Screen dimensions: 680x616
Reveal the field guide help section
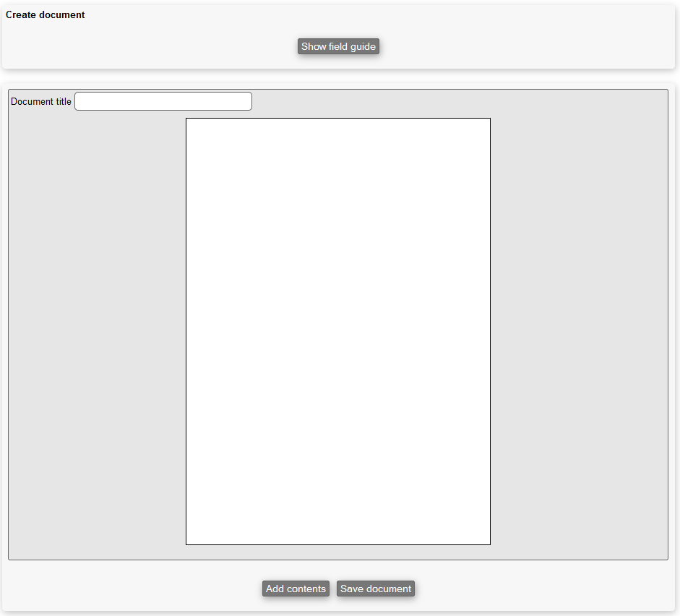(338, 46)
